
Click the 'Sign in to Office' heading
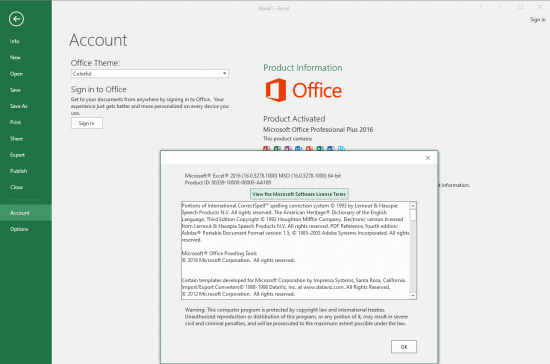[x=99, y=89]
